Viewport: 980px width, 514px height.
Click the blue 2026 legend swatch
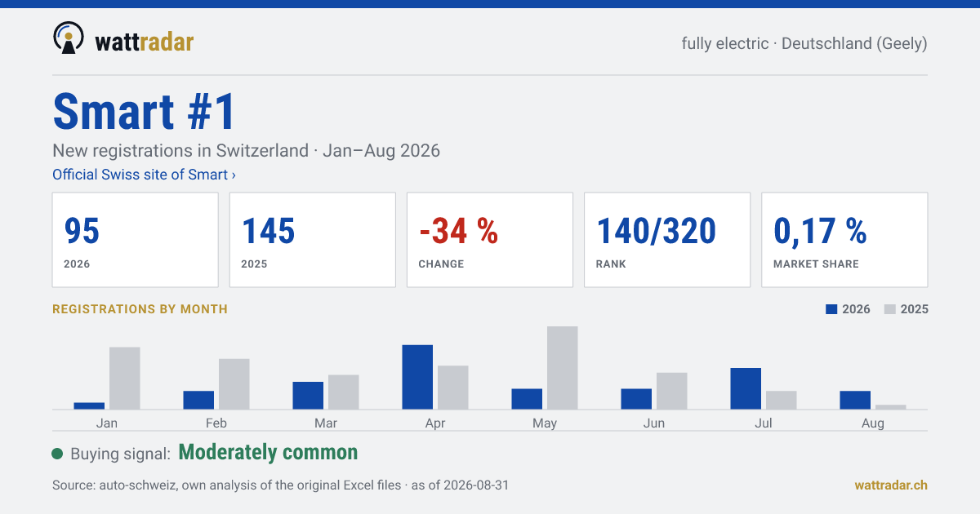point(832,309)
